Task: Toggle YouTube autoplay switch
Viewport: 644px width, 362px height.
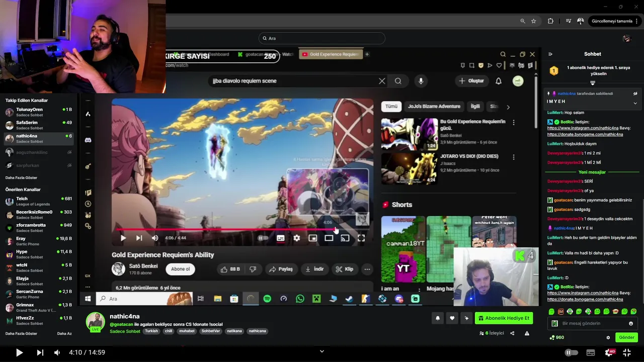Action: tap(263, 238)
